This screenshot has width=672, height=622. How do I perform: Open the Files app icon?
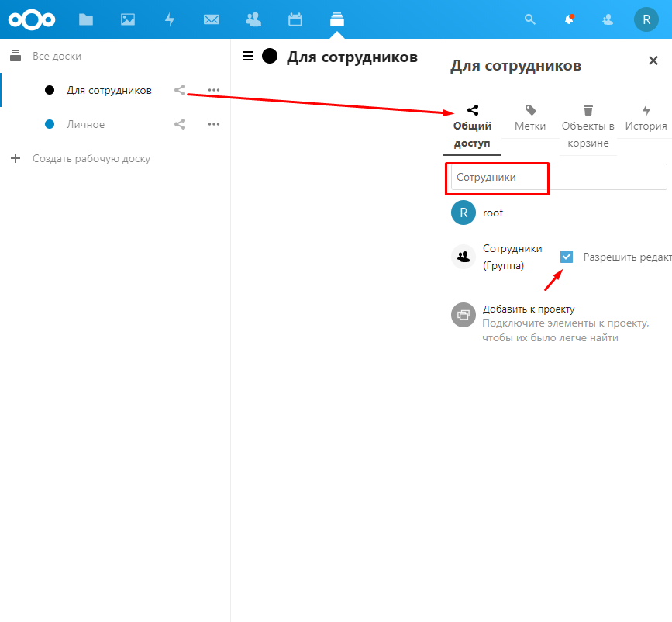[x=86, y=19]
